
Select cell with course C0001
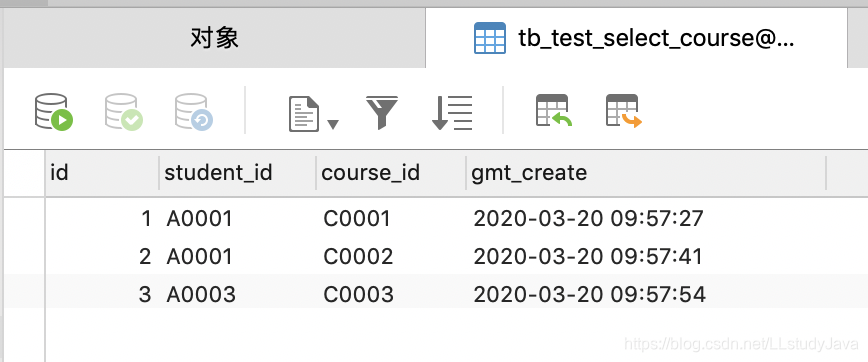coord(391,219)
